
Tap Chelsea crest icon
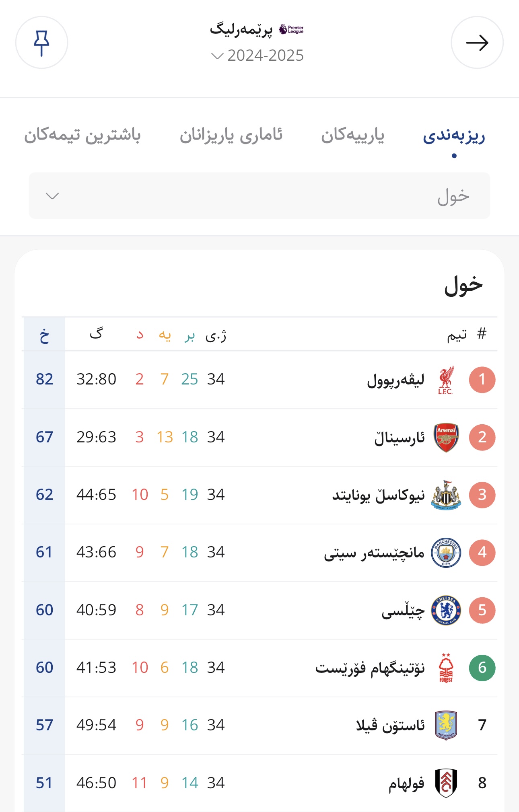[x=446, y=611]
